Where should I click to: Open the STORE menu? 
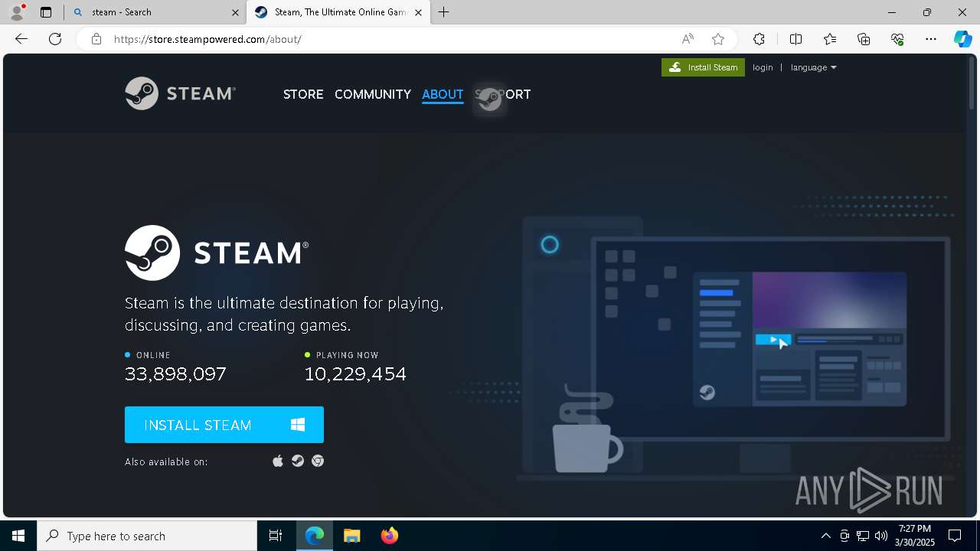tap(303, 94)
